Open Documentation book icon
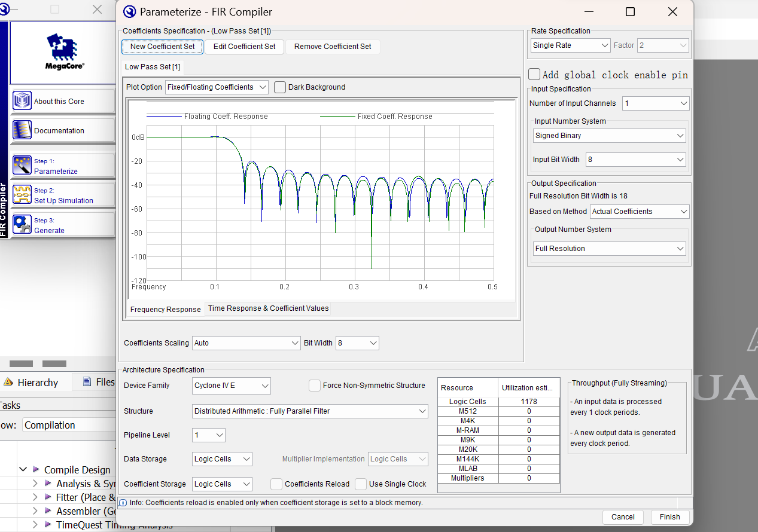758x532 pixels. [x=22, y=130]
